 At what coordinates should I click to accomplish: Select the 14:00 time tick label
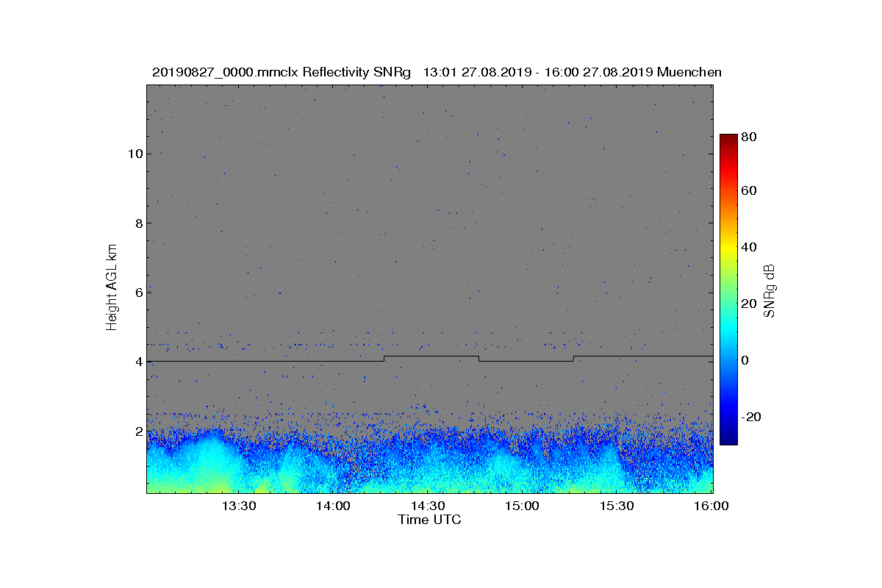click(x=333, y=506)
